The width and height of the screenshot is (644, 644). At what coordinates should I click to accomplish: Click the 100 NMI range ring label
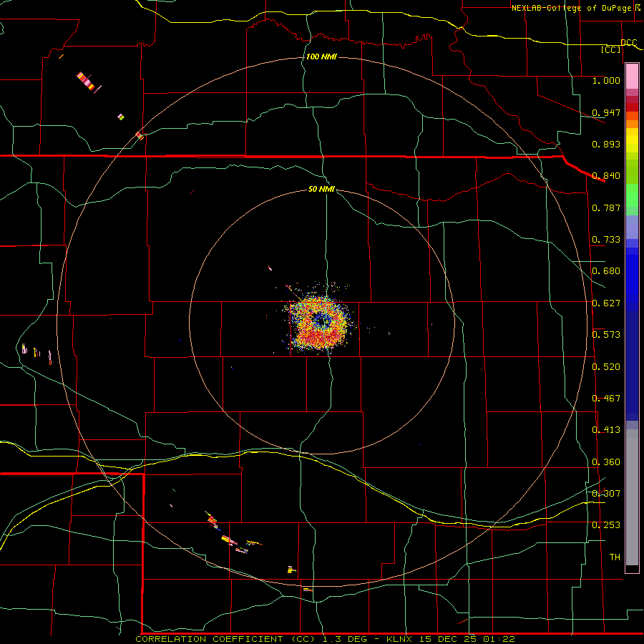pyautogui.click(x=321, y=57)
